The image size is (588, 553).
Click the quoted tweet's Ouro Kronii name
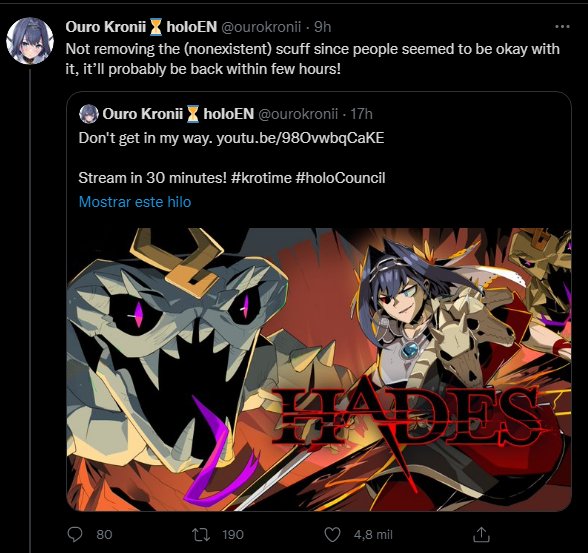(142, 114)
